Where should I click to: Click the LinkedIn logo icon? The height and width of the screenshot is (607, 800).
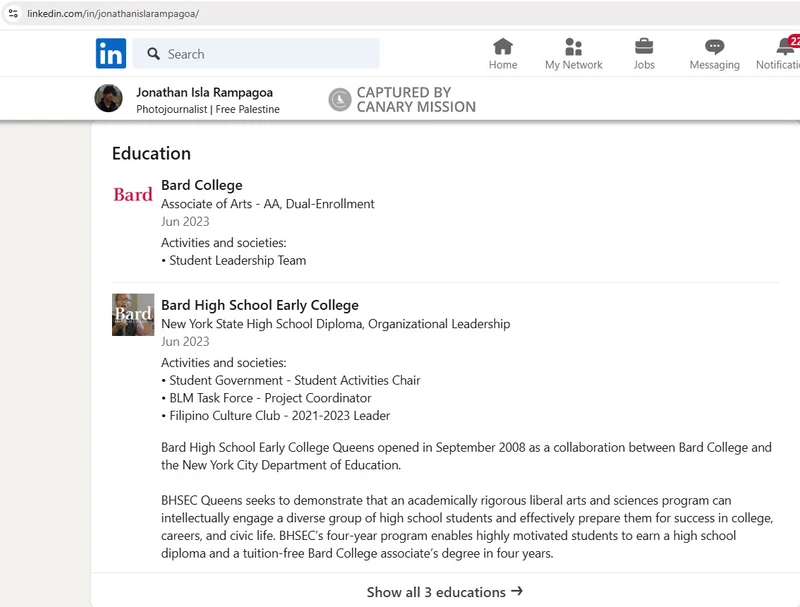111,53
